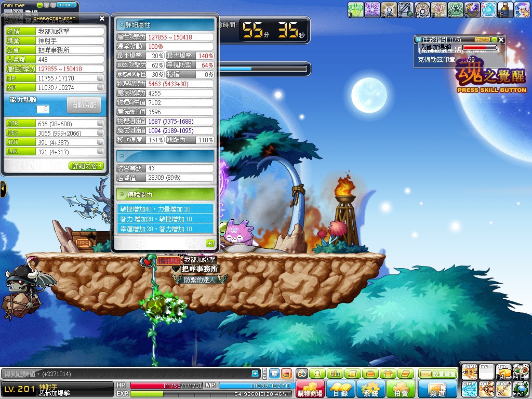Image resolution: width=532 pixels, height=399 pixels.
Task: Close the Character Stat window
Action: [x=102, y=19]
